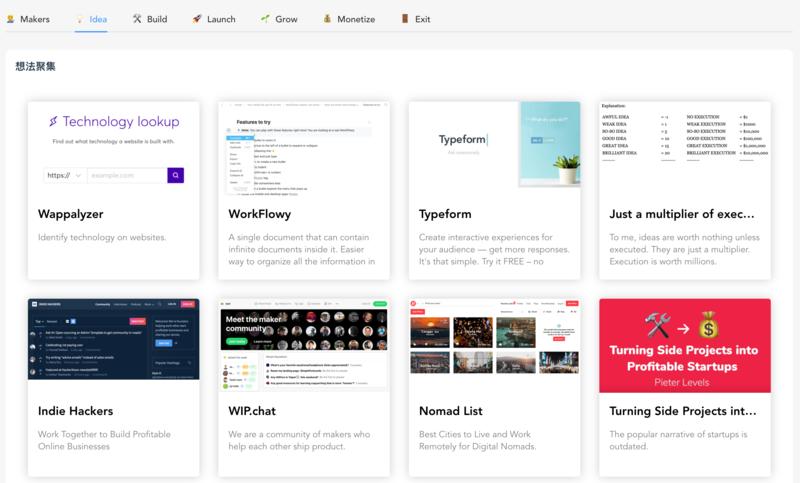
Task: Click the Typeform preview image
Action: point(494,145)
